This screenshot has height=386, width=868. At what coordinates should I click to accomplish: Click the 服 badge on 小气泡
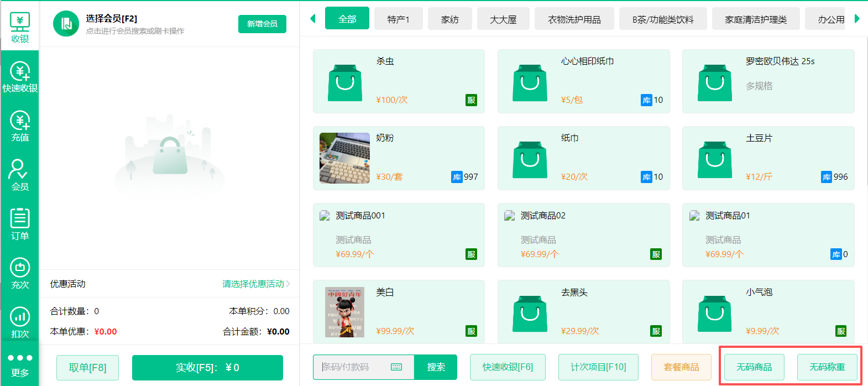(840, 331)
